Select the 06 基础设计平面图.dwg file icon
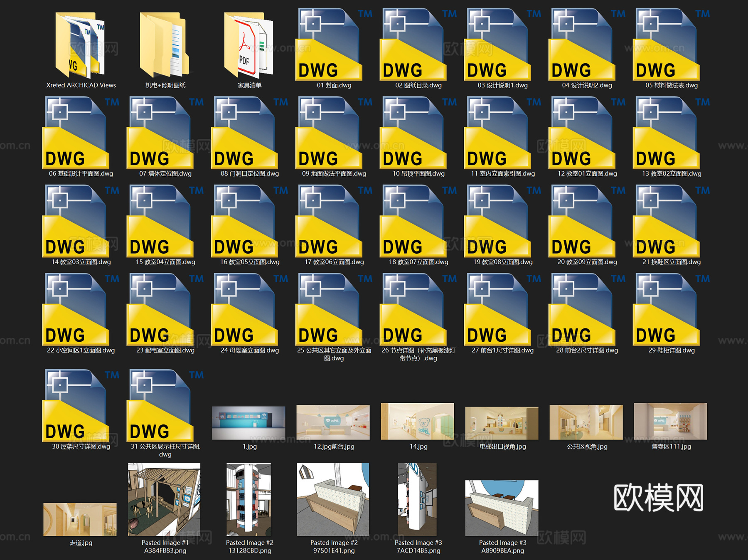The width and height of the screenshot is (748, 560). (x=76, y=133)
